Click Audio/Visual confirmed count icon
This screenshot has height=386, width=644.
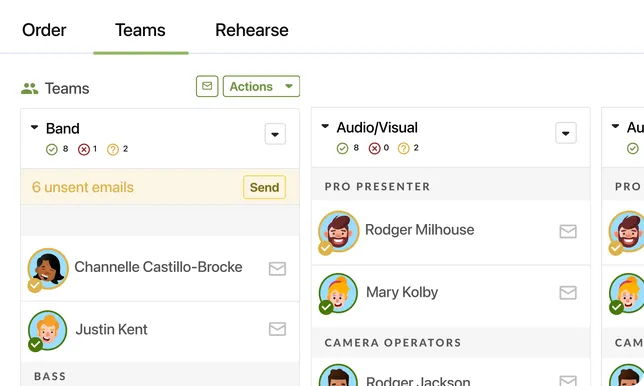(x=343, y=148)
